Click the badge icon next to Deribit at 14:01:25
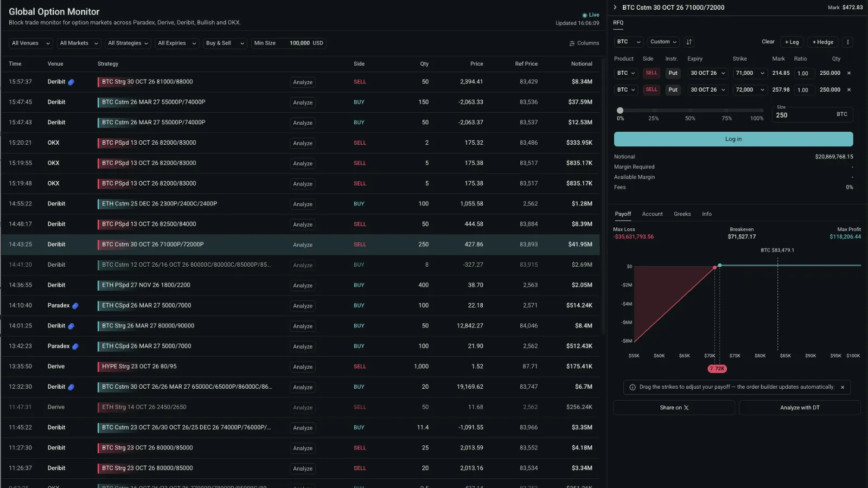Viewport: 868px width, 488px height. [71, 326]
